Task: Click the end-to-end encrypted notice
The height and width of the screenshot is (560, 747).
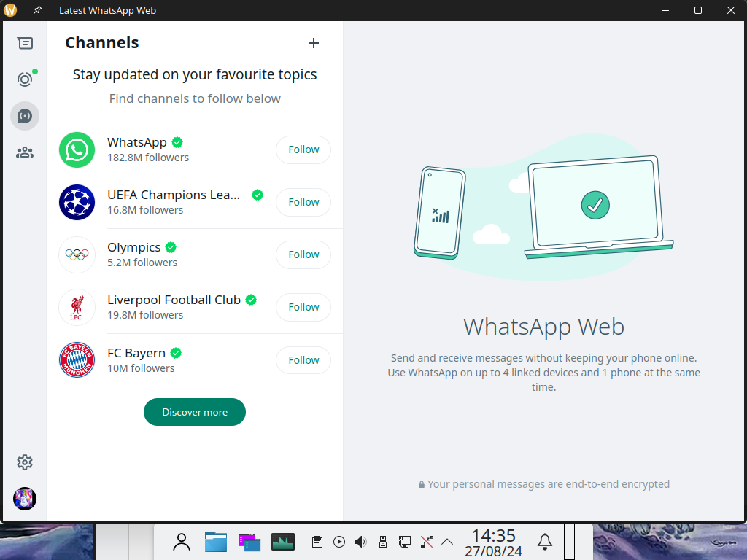Action: click(543, 484)
